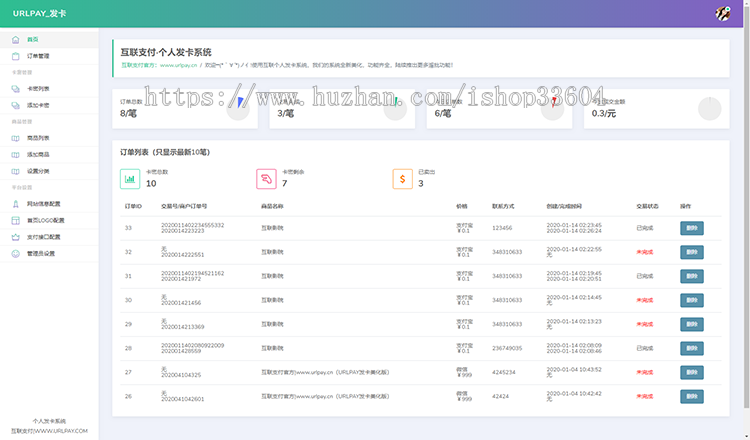Click the 订单总数 circular progress indicator
The height and width of the screenshot is (440, 750).
pyautogui.click(x=238, y=108)
